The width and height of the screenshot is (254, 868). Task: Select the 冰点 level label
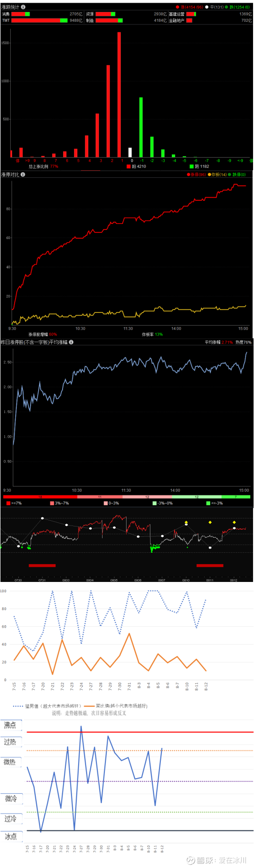[x=11, y=836]
